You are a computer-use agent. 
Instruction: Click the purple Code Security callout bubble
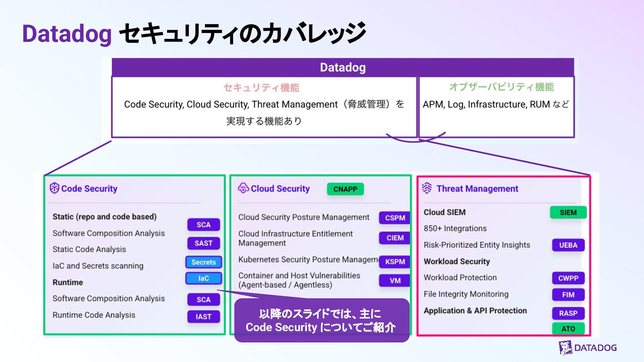click(321, 320)
